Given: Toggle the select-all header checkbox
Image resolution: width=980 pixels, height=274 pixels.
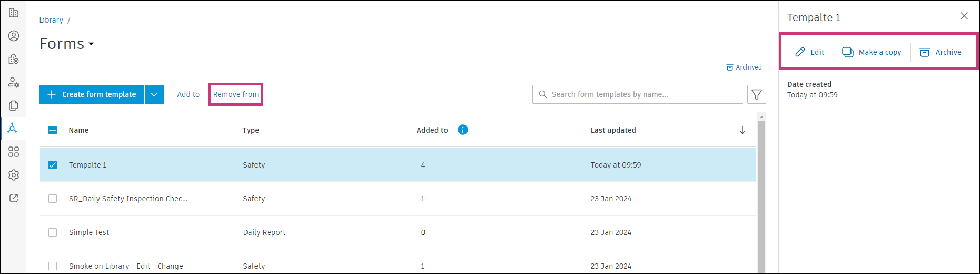Looking at the screenshot, I should coord(53,130).
